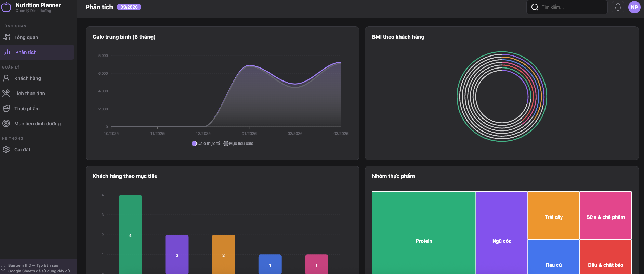Open notifications via the bell icon
The height and width of the screenshot is (274, 644).
click(x=618, y=7)
